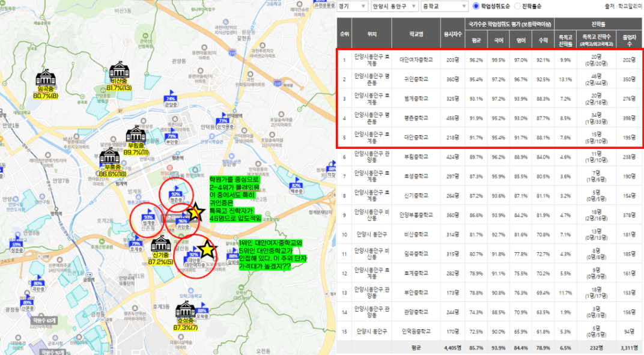Click the 11.7% cell in 부안중학교 row

(x=565, y=293)
